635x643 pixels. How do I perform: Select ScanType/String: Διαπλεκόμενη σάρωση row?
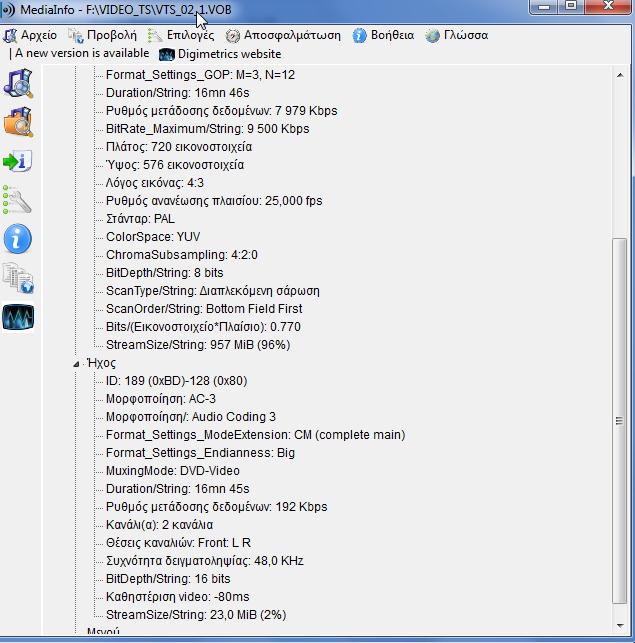(212, 291)
